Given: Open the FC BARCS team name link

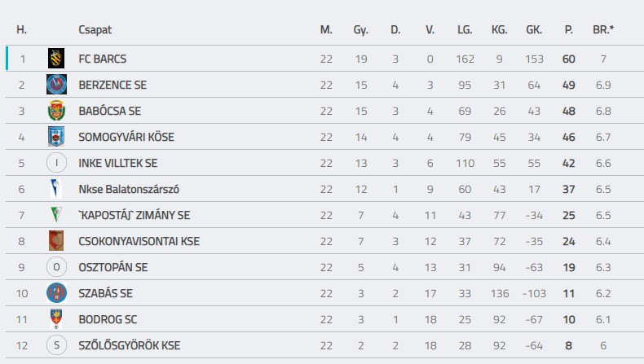Looking at the screenshot, I should [x=103, y=59].
